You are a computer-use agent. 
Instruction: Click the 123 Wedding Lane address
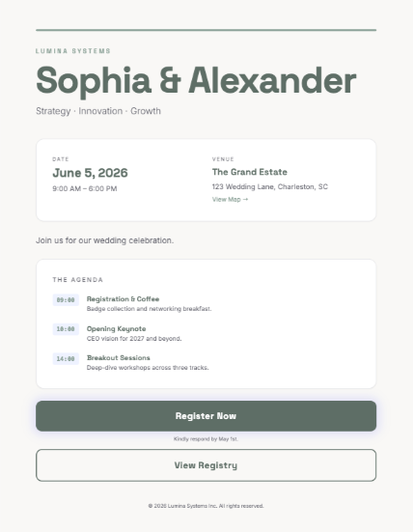270,186
